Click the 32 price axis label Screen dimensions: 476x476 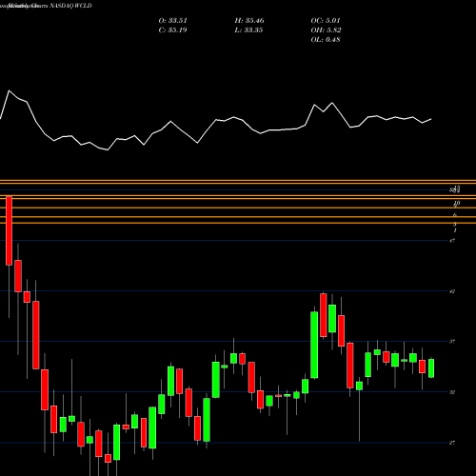[452, 392]
